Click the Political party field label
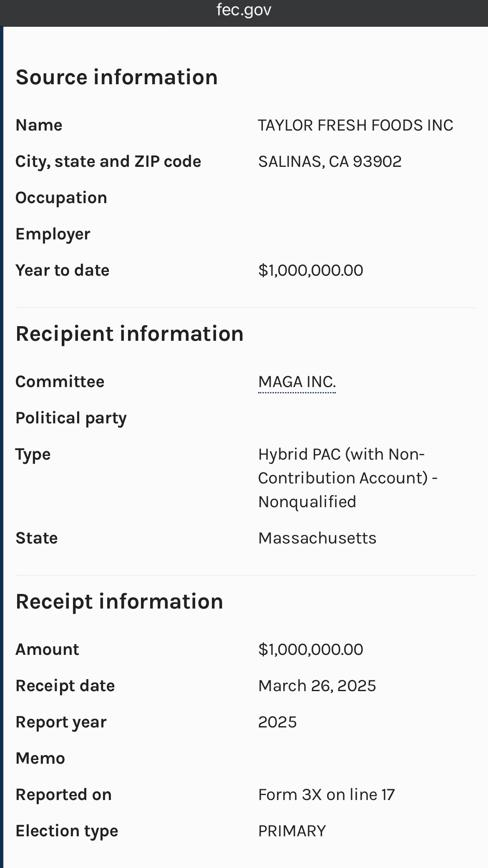The height and width of the screenshot is (868, 488). click(x=71, y=418)
